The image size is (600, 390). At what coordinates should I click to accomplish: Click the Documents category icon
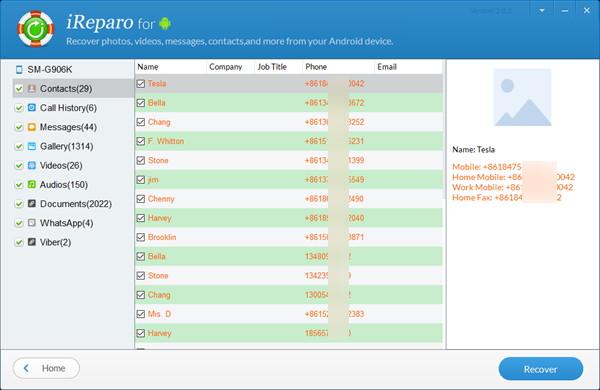[32, 204]
